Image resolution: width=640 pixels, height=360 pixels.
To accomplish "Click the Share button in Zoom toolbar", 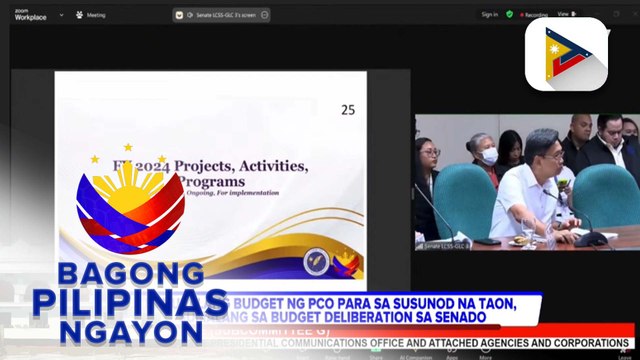I will click(x=376, y=353).
